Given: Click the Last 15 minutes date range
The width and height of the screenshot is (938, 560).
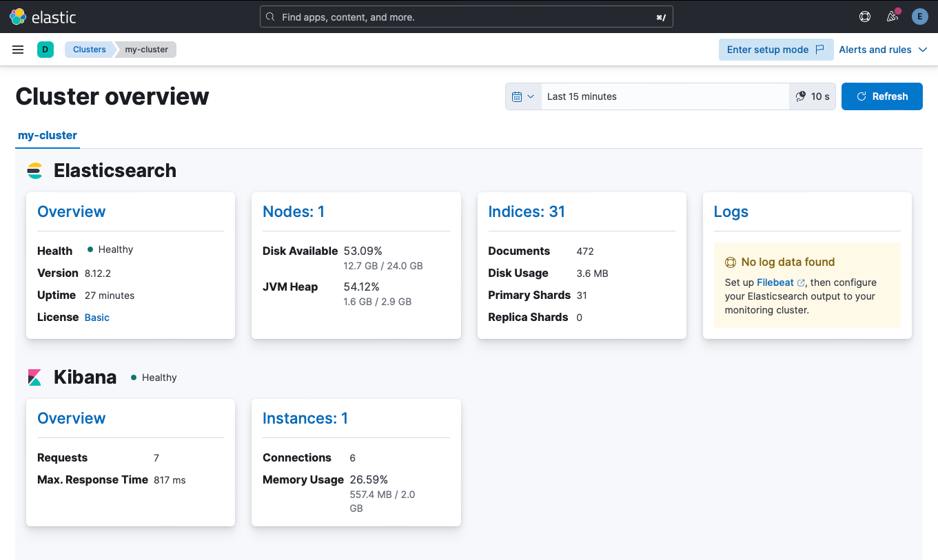Looking at the screenshot, I should click(x=665, y=96).
